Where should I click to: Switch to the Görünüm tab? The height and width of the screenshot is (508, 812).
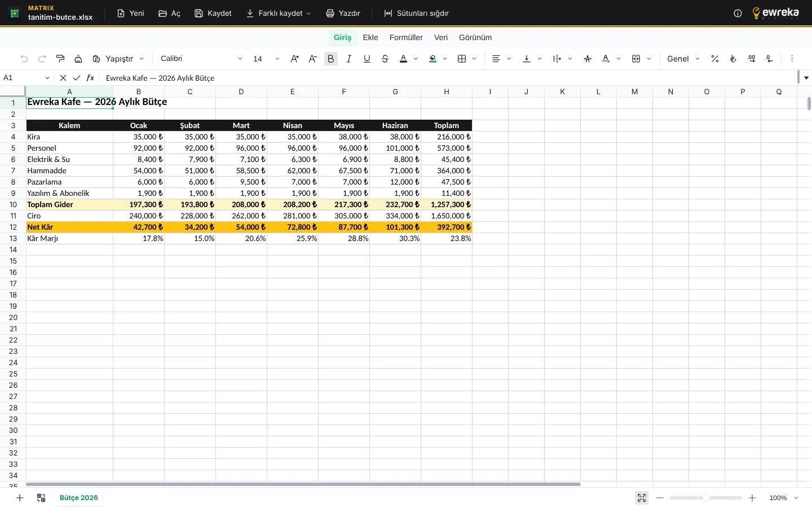tap(475, 37)
